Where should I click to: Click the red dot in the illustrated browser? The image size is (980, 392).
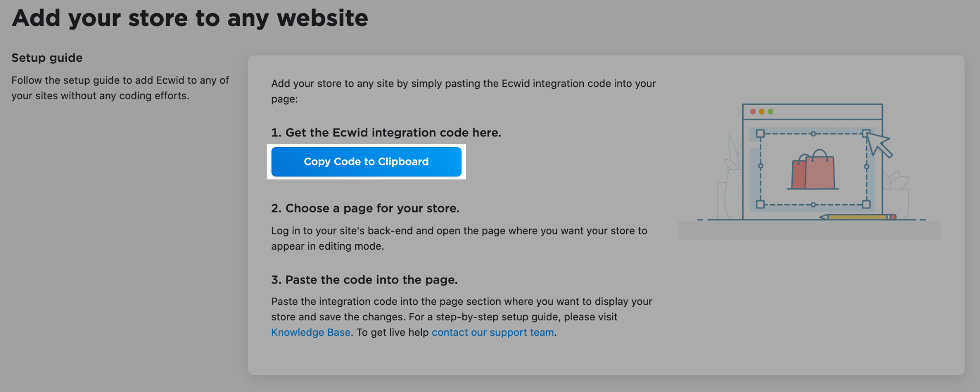point(753,112)
